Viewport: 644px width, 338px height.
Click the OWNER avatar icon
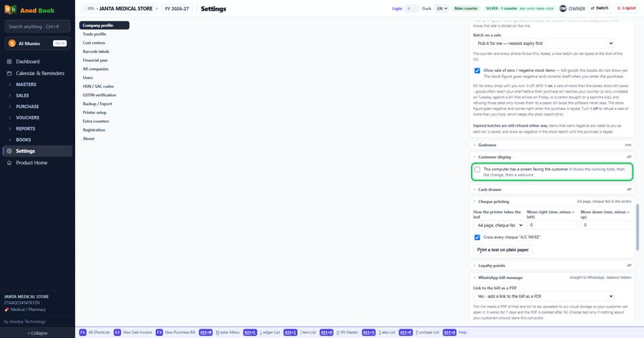point(563,8)
